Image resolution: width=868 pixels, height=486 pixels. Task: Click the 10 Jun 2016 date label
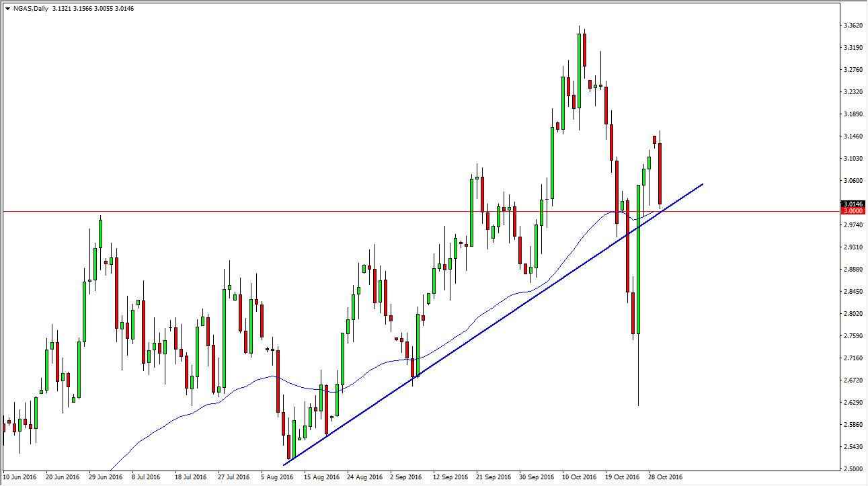(x=19, y=478)
